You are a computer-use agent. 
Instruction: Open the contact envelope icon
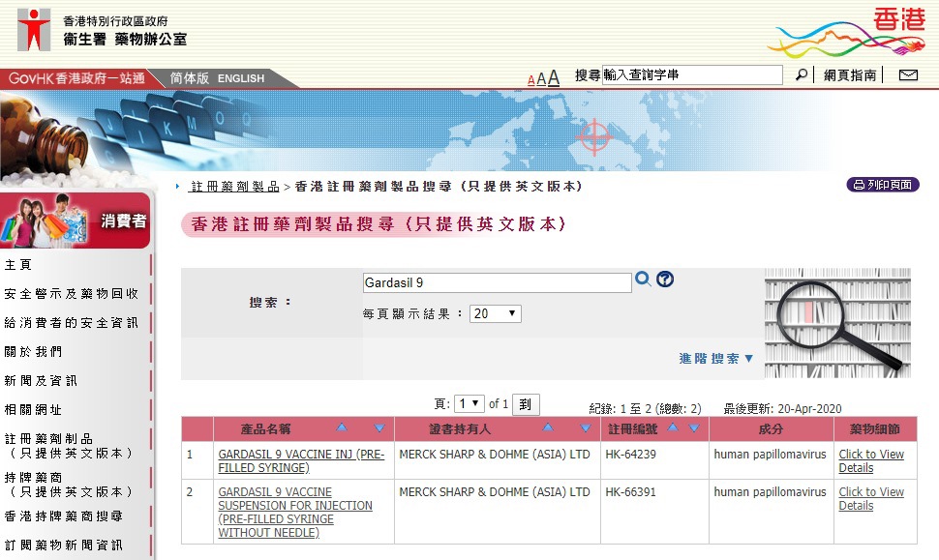pos(908,74)
